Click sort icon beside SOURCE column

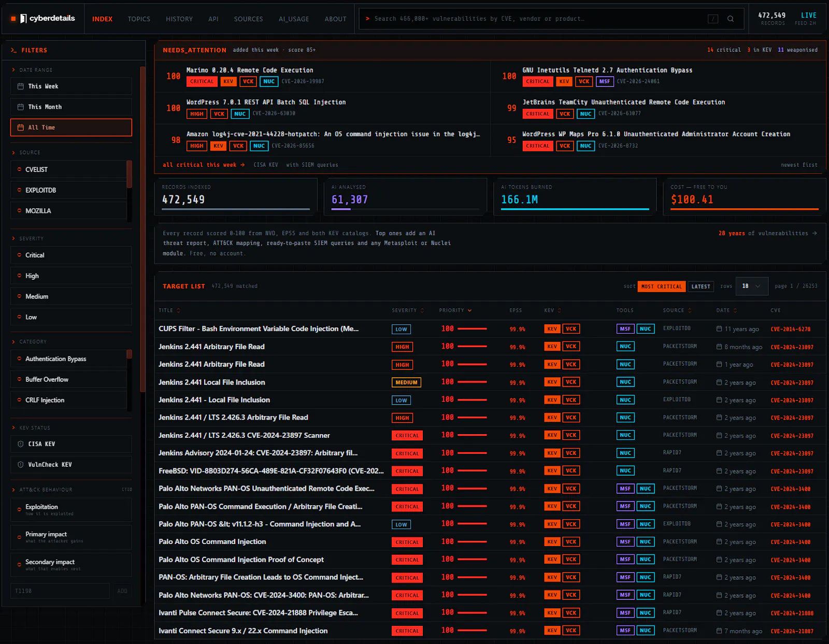click(690, 310)
